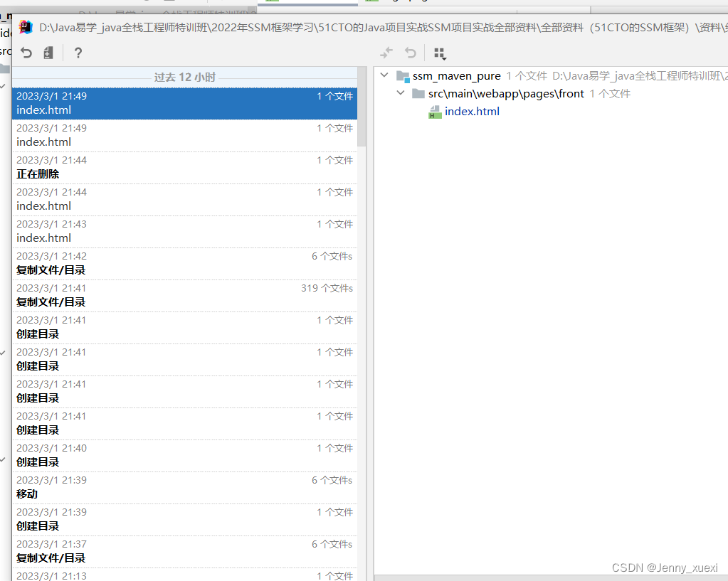Select the 21:44 index.html revision

[185, 200]
